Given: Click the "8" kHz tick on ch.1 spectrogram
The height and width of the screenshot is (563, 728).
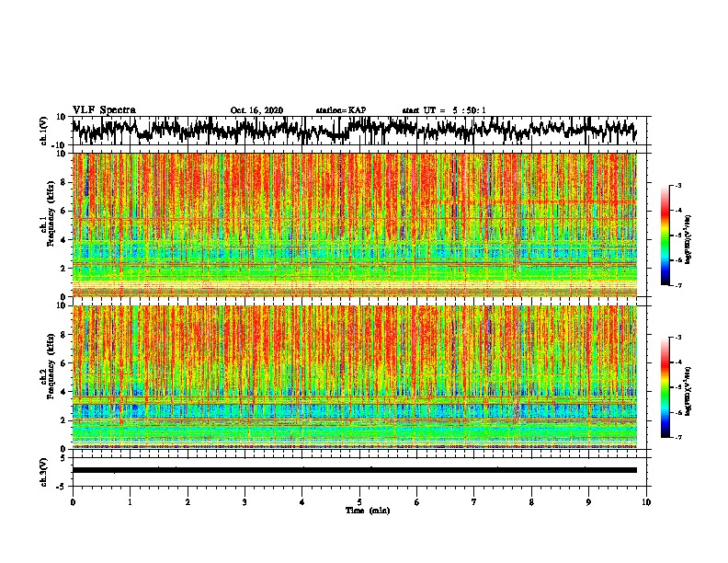Looking at the screenshot, I should [x=63, y=182].
